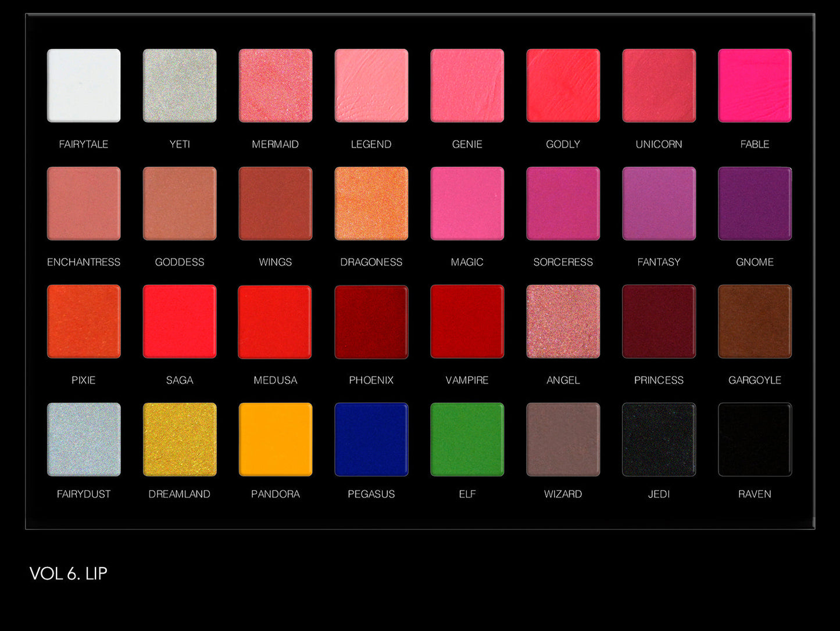Choose the blue Pegasus swatch
The image size is (840, 631).
[x=371, y=439]
